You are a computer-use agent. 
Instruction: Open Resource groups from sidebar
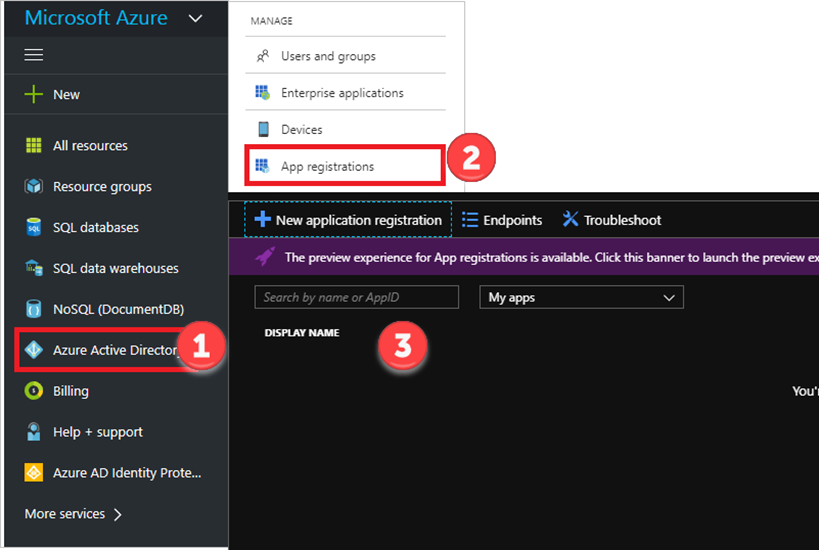tap(116, 186)
